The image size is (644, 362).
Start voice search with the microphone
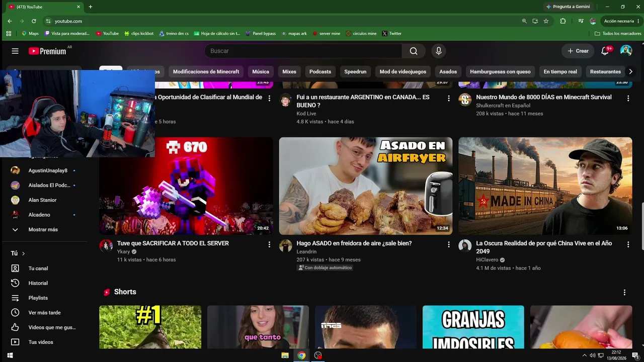coord(439,51)
